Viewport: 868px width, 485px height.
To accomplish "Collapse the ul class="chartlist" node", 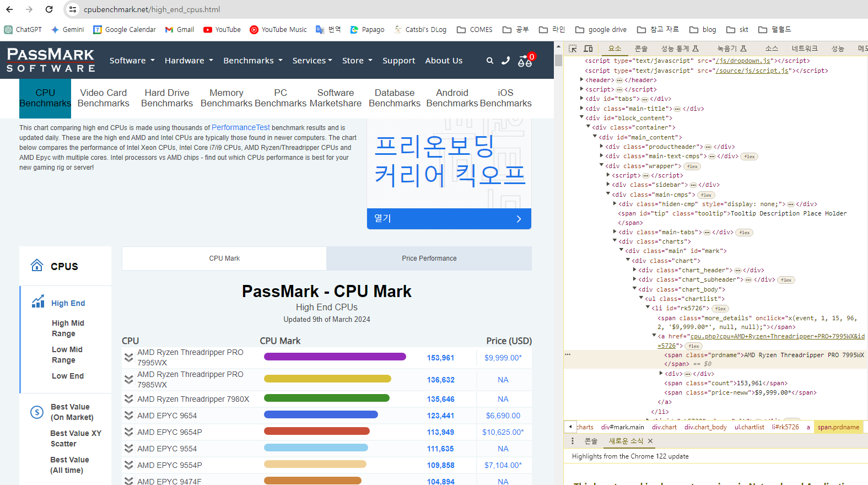I will click(641, 298).
